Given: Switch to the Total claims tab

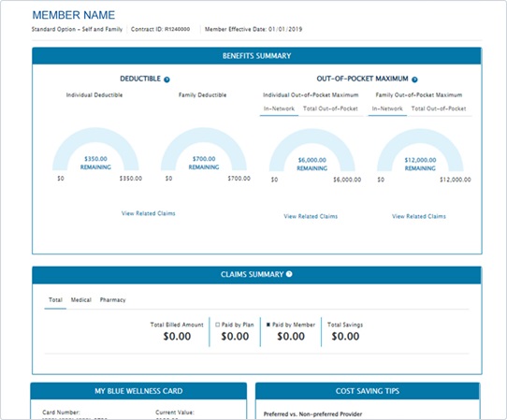Looking at the screenshot, I should tap(55, 300).
